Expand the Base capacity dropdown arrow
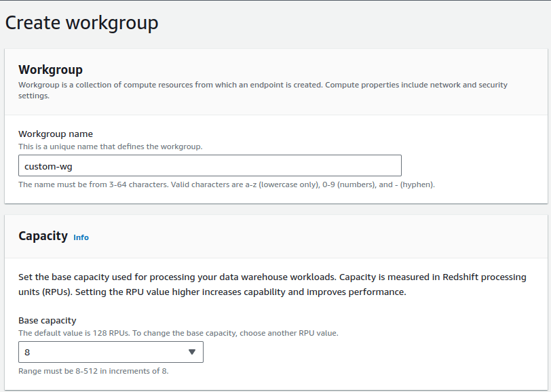 pyautogui.click(x=191, y=352)
